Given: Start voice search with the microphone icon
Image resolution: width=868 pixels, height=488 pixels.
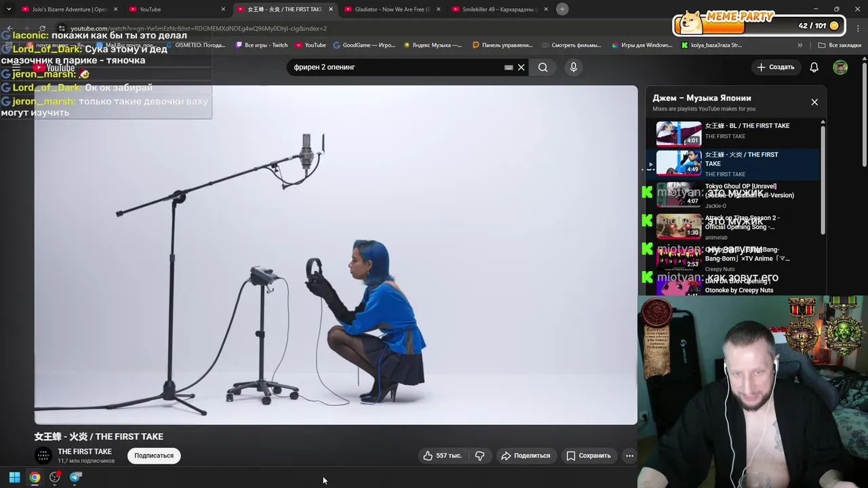Looking at the screenshot, I should tap(574, 67).
